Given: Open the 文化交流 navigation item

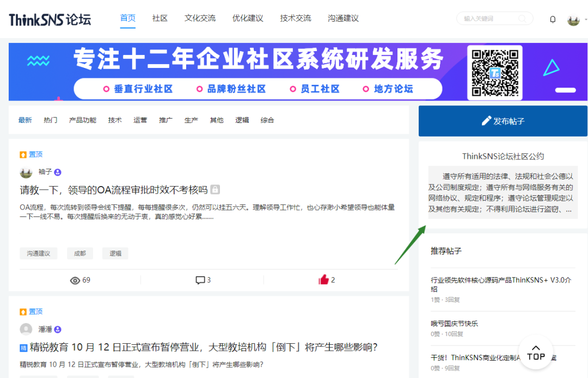Looking at the screenshot, I should [200, 18].
